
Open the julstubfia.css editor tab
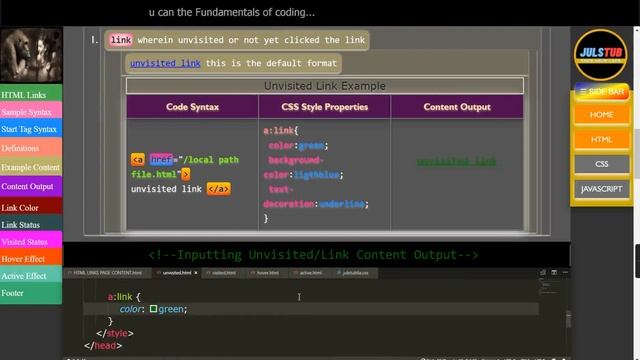(355, 273)
